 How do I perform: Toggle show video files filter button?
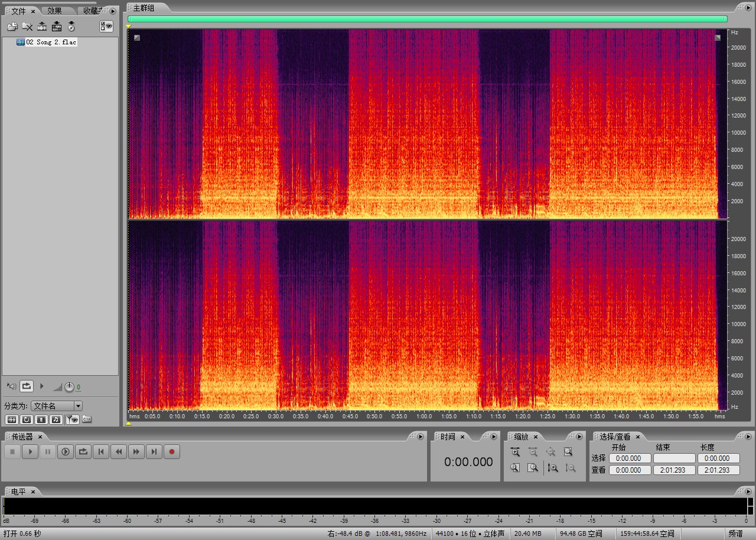(x=41, y=419)
